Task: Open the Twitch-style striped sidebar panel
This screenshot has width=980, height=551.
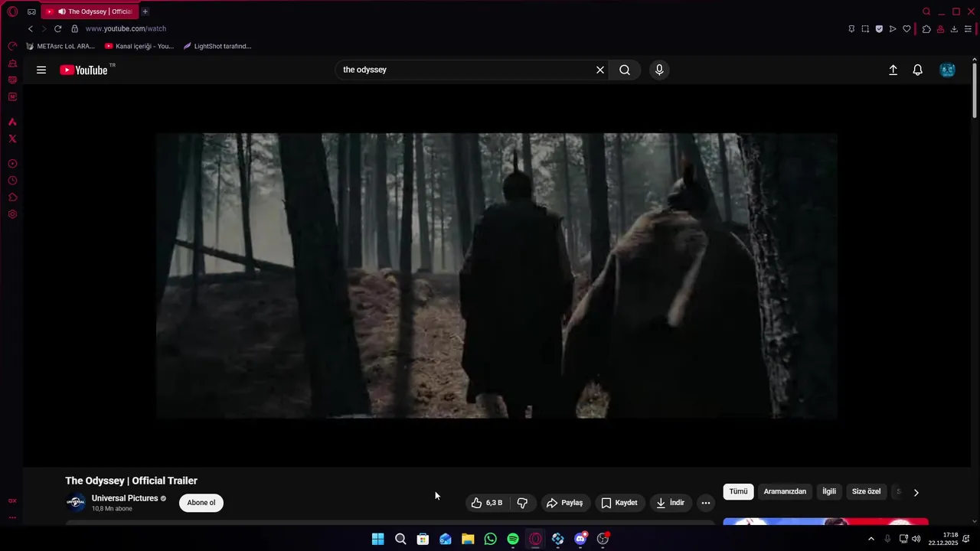Action: pos(12,80)
